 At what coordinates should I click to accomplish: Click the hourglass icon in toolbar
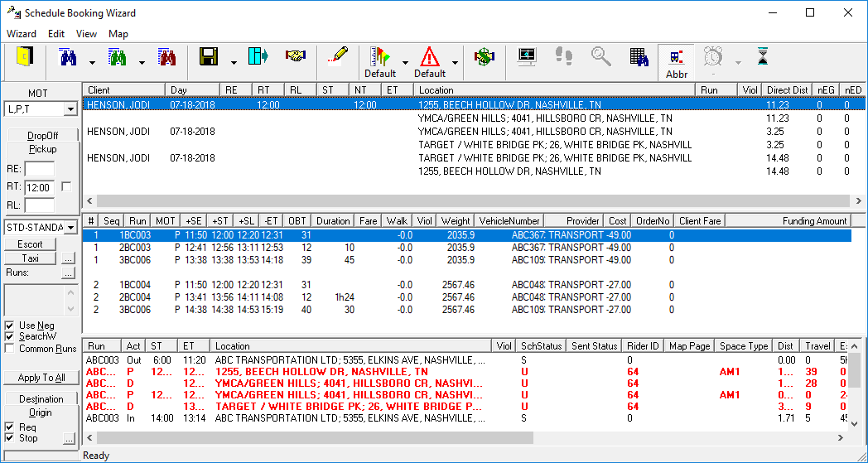(763, 56)
